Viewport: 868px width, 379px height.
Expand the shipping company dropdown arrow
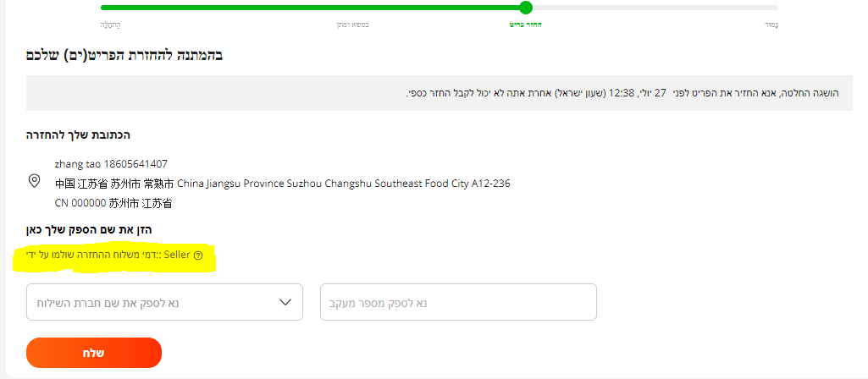click(285, 302)
